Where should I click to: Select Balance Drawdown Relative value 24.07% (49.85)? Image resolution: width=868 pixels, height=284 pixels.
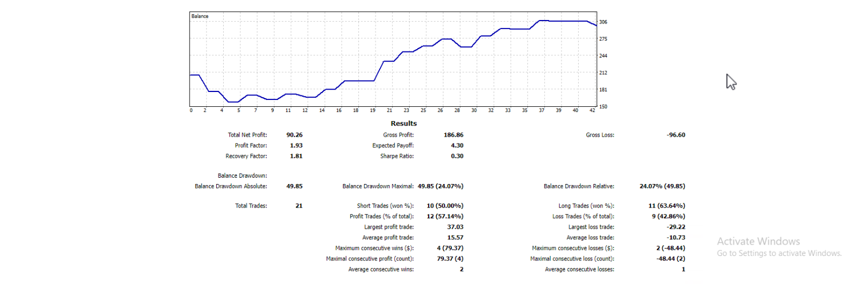(x=663, y=186)
